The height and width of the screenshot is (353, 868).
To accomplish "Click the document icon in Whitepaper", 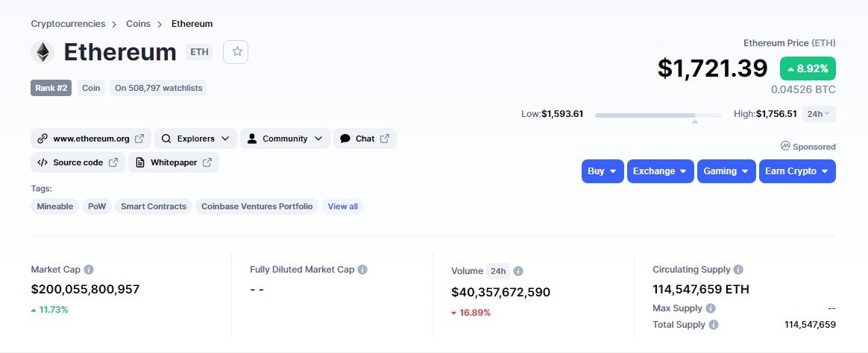I will pyautogui.click(x=140, y=162).
